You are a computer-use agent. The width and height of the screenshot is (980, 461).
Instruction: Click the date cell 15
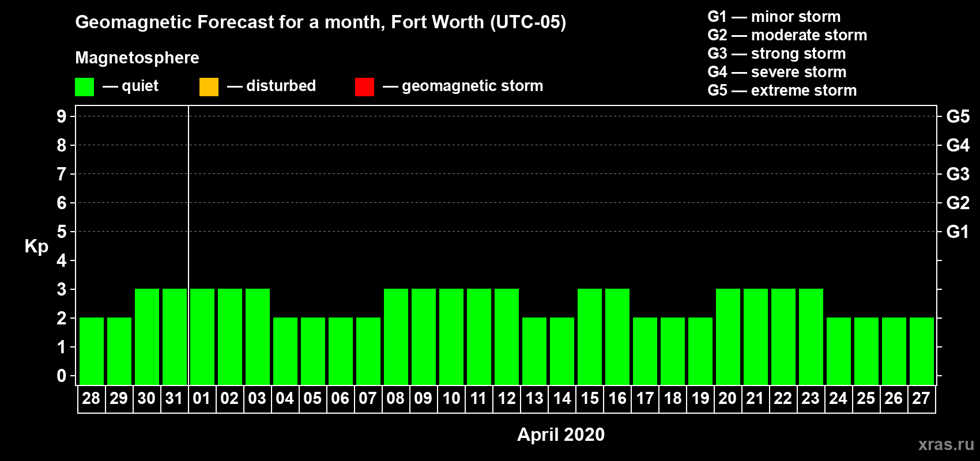[589, 399]
